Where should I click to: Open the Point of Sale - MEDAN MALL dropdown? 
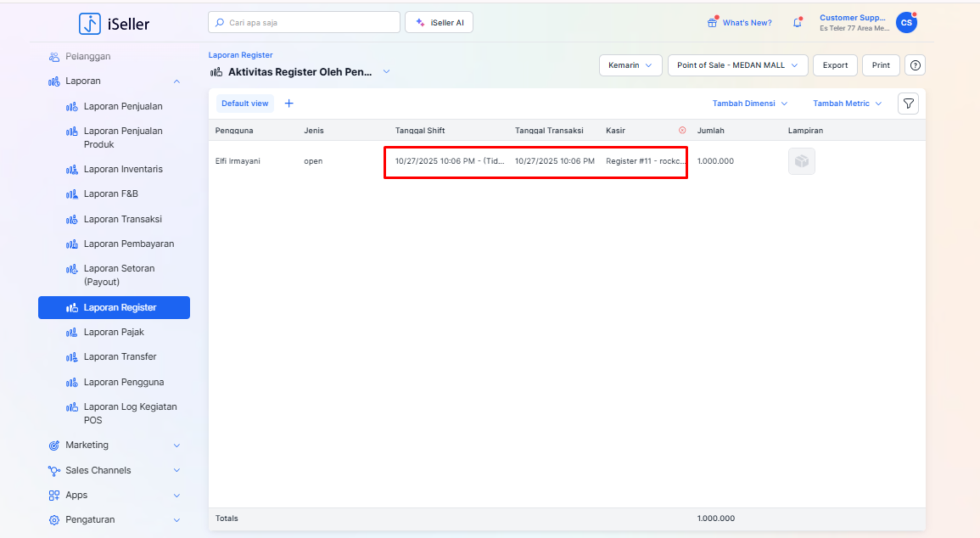click(736, 65)
